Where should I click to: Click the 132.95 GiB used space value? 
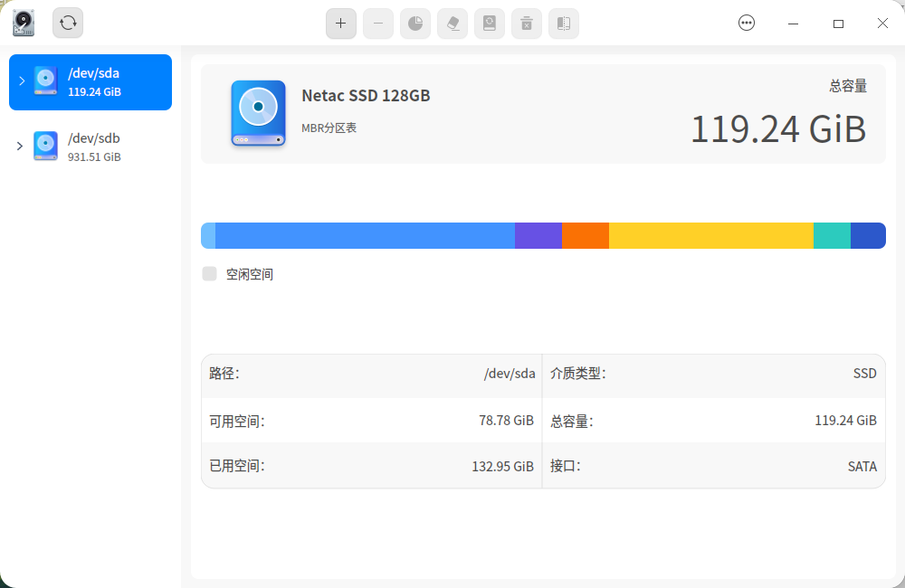click(x=502, y=466)
